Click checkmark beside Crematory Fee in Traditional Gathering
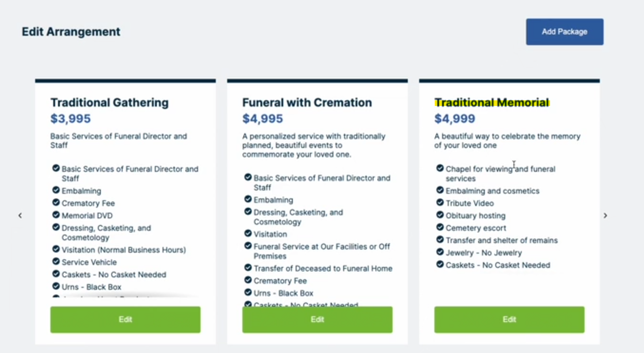The image size is (644, 353). coord(56,203)
